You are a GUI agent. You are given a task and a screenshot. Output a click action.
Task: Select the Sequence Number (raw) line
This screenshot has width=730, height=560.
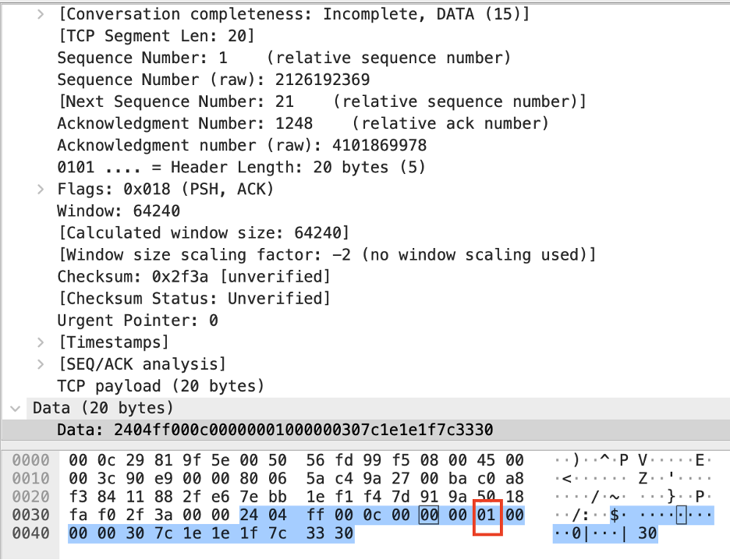pyautogui.click(x=213, y=80)
